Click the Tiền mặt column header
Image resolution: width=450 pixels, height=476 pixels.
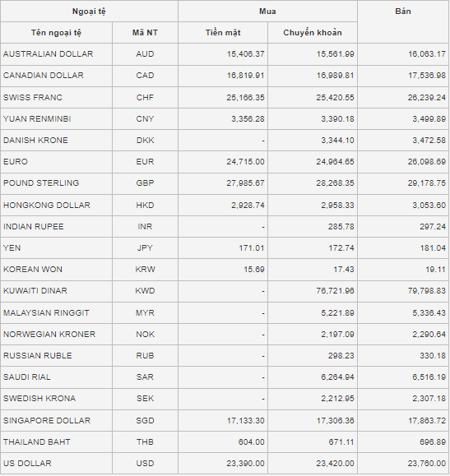pos(223,33)
